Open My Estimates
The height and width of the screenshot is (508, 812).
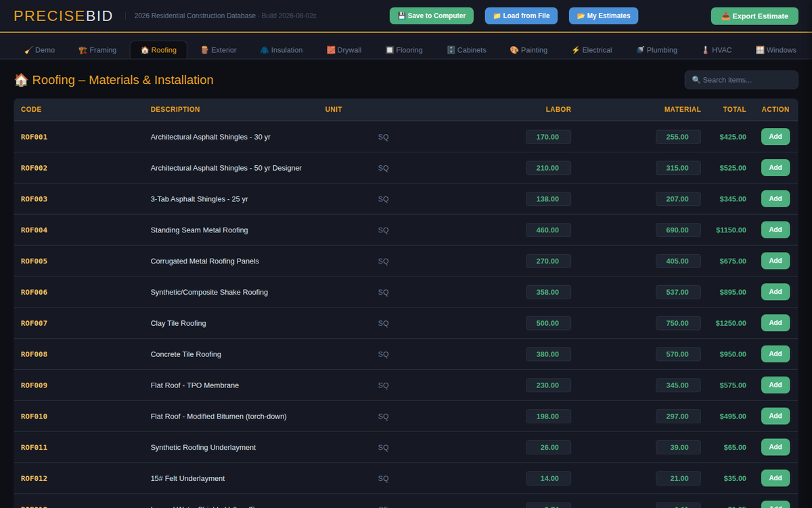click(x=604, y=16)
